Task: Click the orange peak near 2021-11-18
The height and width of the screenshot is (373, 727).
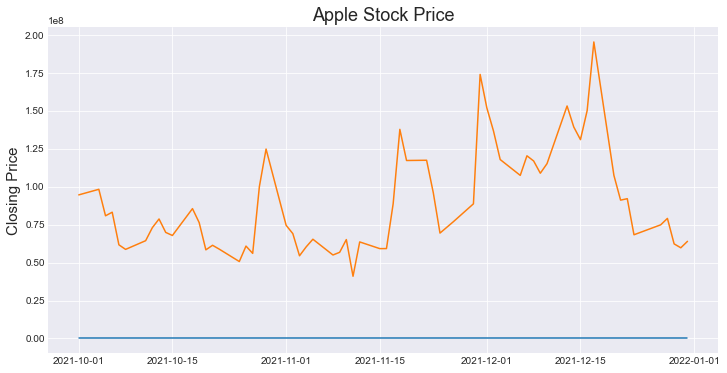Action: [x=400, y=129]
